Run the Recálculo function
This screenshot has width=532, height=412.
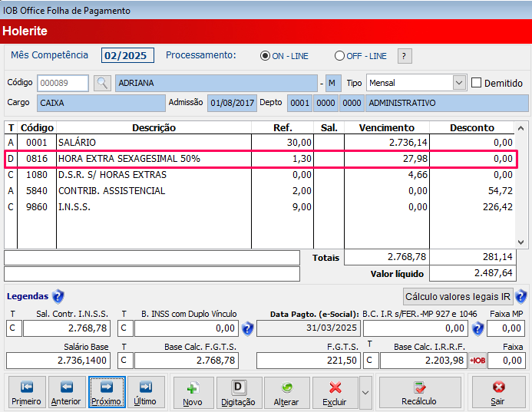tap(419, 392)
